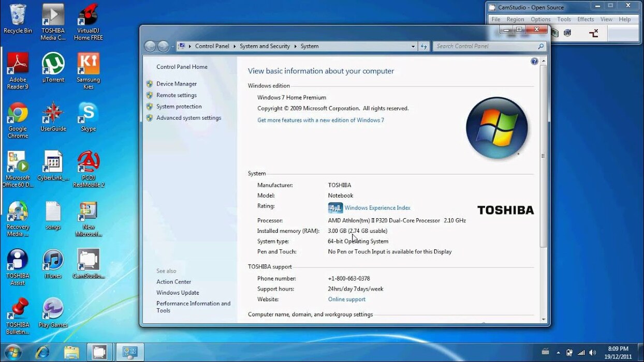Click the annotation icon in CamStudio toolbar
Viewport: 644px width, 362px height.
[594, 33]
